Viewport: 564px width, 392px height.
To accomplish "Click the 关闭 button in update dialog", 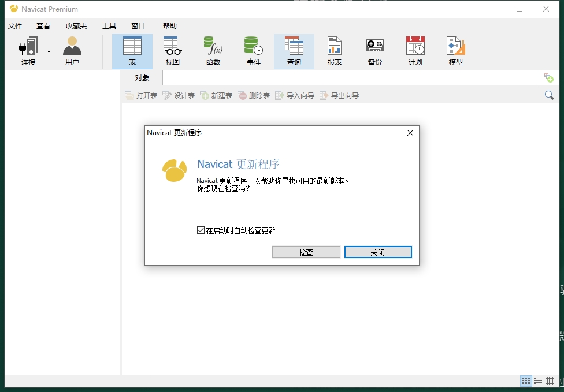I will point(378,252).
